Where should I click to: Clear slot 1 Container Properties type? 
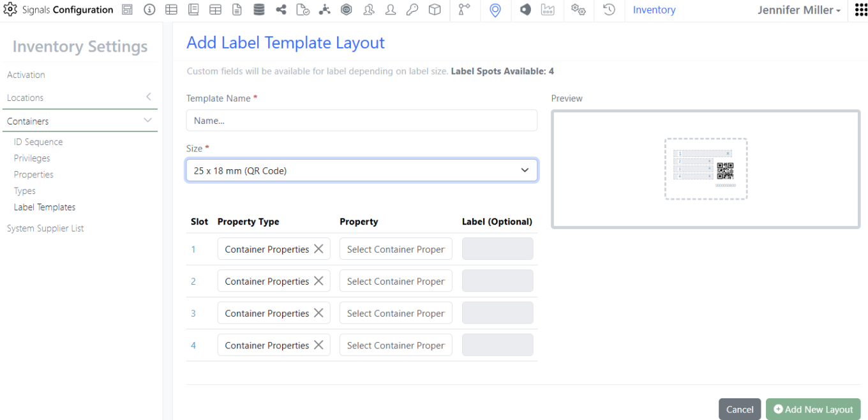318,249
